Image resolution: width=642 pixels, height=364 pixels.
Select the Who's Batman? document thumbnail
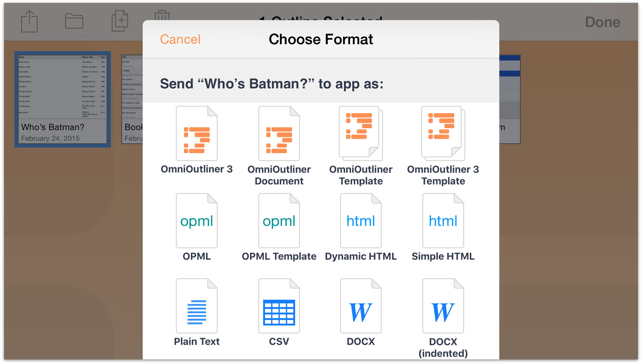63,99
